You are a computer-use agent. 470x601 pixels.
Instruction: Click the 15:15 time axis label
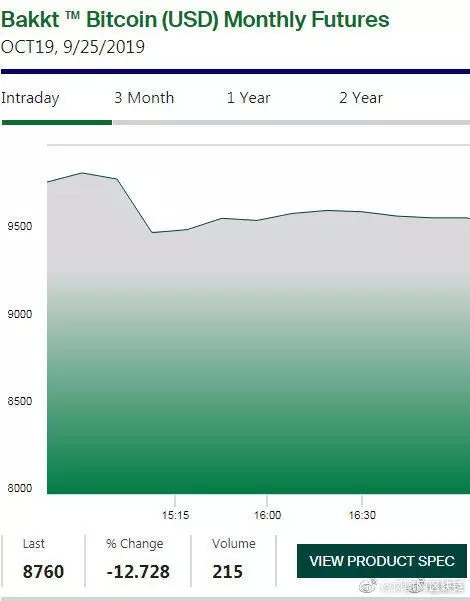click(x=176, y=515)
